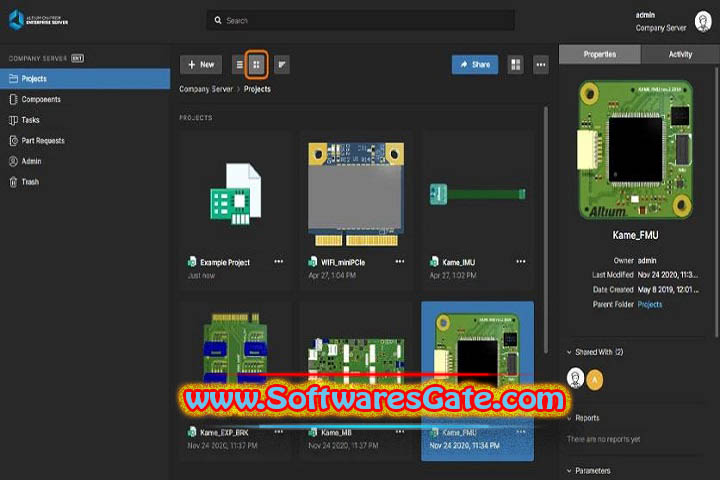The image size is (720, 480).
Task: Click the Kame_MB file icon
Action: coord(313,432)
